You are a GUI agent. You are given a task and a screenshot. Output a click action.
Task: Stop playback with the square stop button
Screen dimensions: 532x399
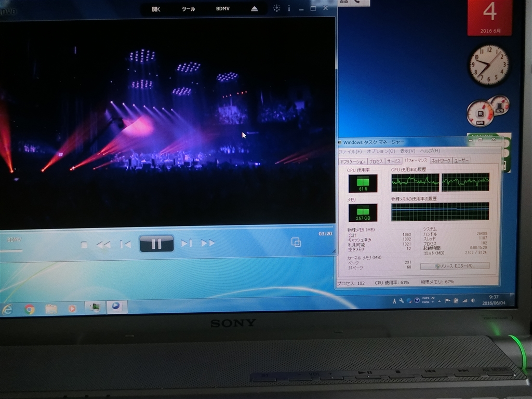(x=84, y=245)
